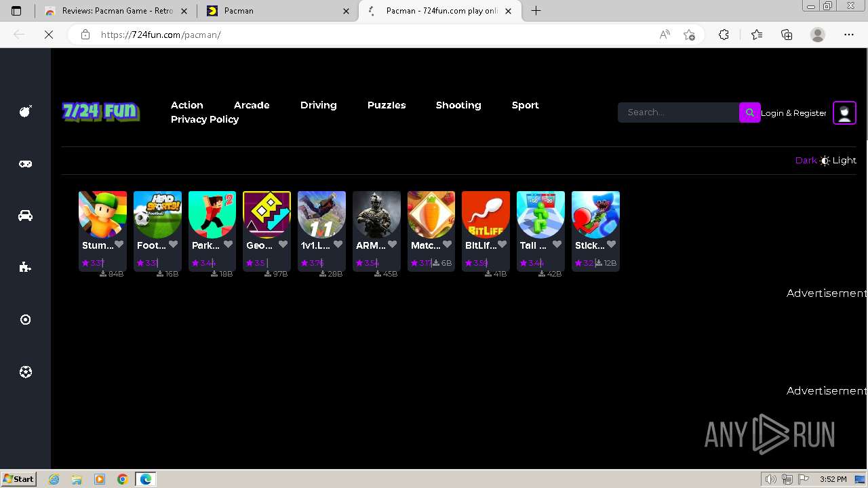
Task: Open browser Extensions puzzle icon
Action: coord(724,35)
